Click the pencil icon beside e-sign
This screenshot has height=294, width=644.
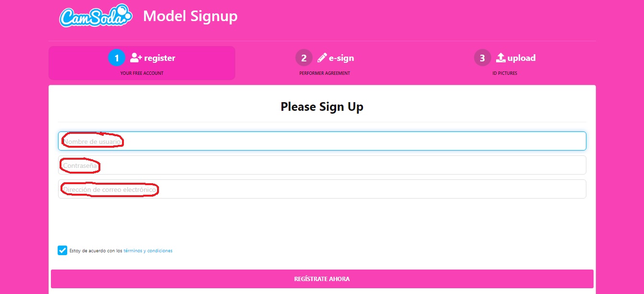click(x=322, y=58)
